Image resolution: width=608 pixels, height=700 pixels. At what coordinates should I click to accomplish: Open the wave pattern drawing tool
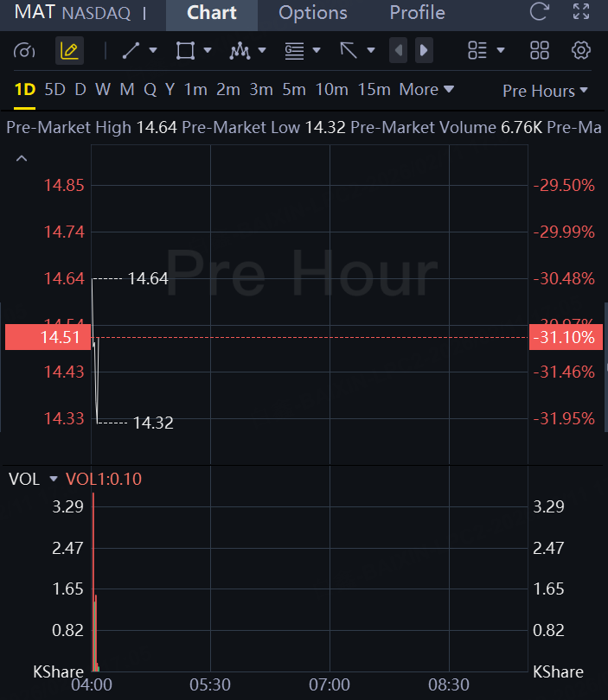point(240,51)
